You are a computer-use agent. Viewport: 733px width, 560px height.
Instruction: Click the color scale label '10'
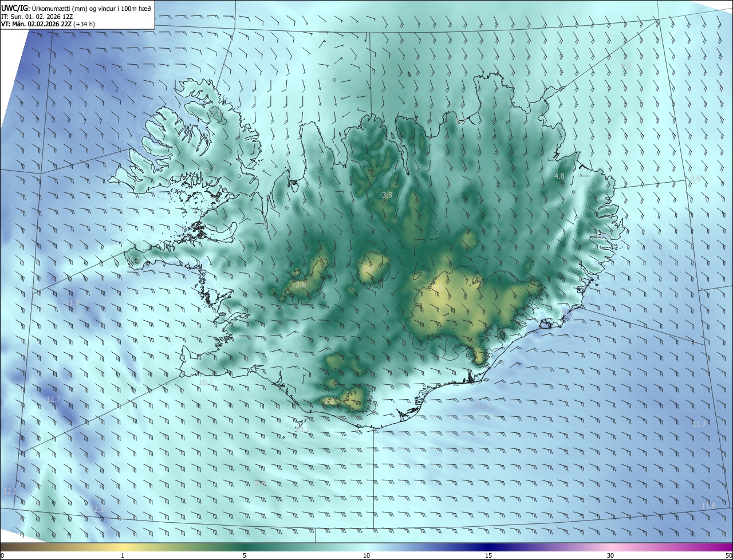click(366, 555)
